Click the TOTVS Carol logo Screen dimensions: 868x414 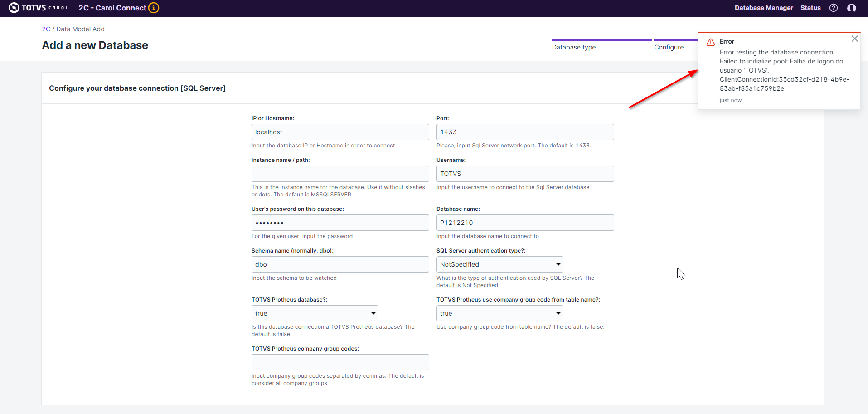pyautogui.click(x=38, y=8)
